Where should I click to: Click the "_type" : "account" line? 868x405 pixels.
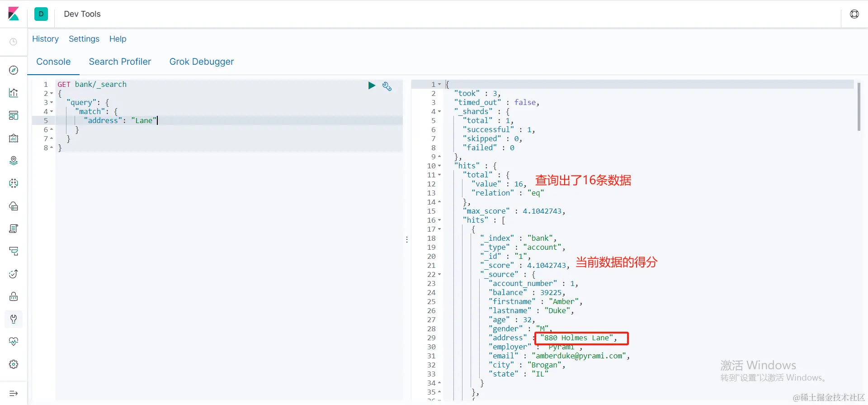[522, 247]
